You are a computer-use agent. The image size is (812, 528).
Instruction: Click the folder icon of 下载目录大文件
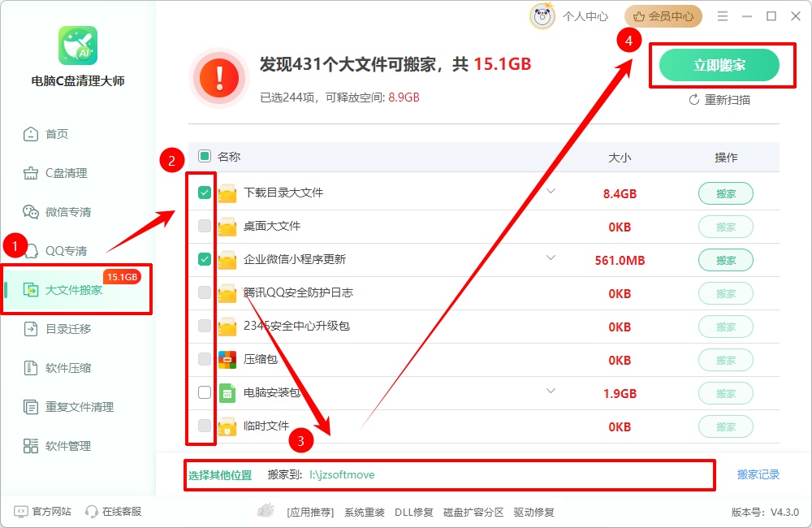[x=227, y=193]
